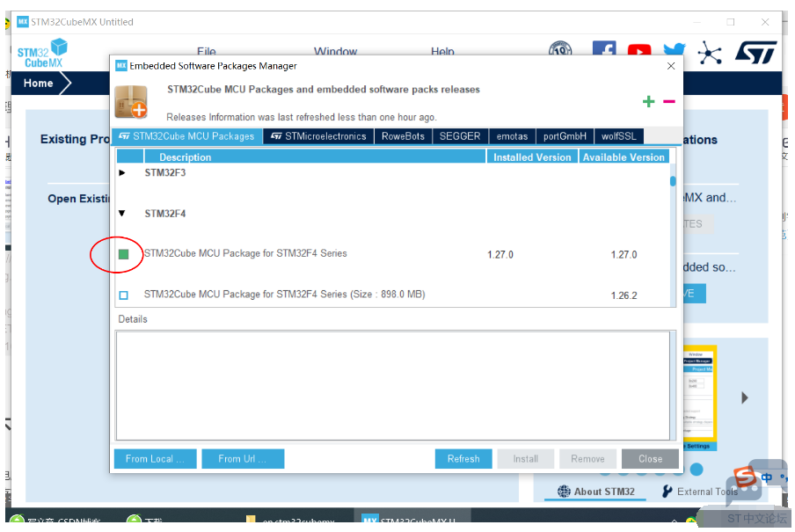Click inside the Details text area
This screenshot has width=795, height=532.
click(x=392, y=386)
